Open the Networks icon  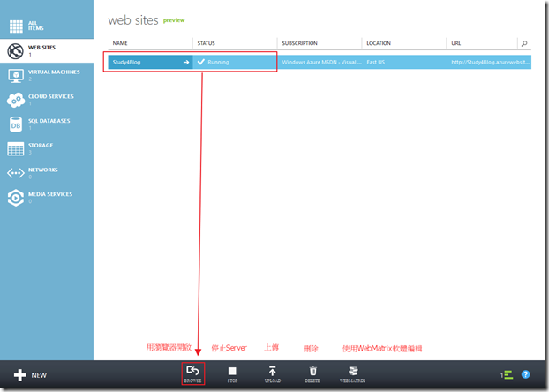[16, 173]
